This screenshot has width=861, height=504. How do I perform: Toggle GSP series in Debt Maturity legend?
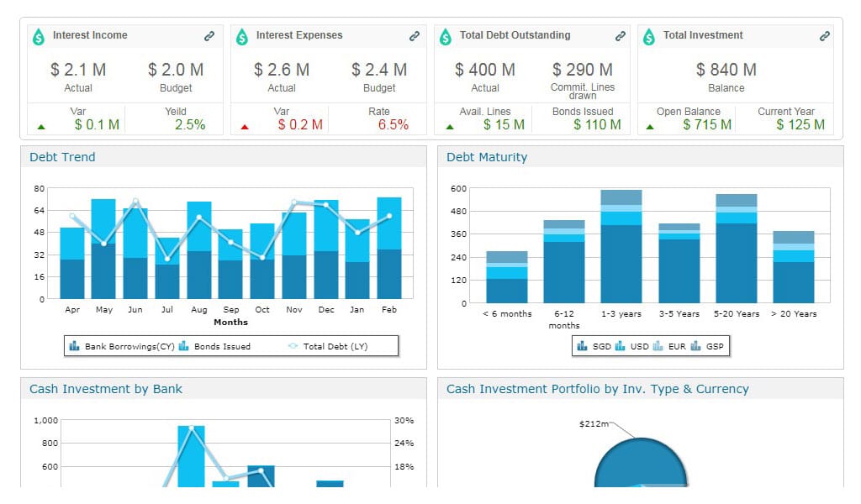click(707, 346)
